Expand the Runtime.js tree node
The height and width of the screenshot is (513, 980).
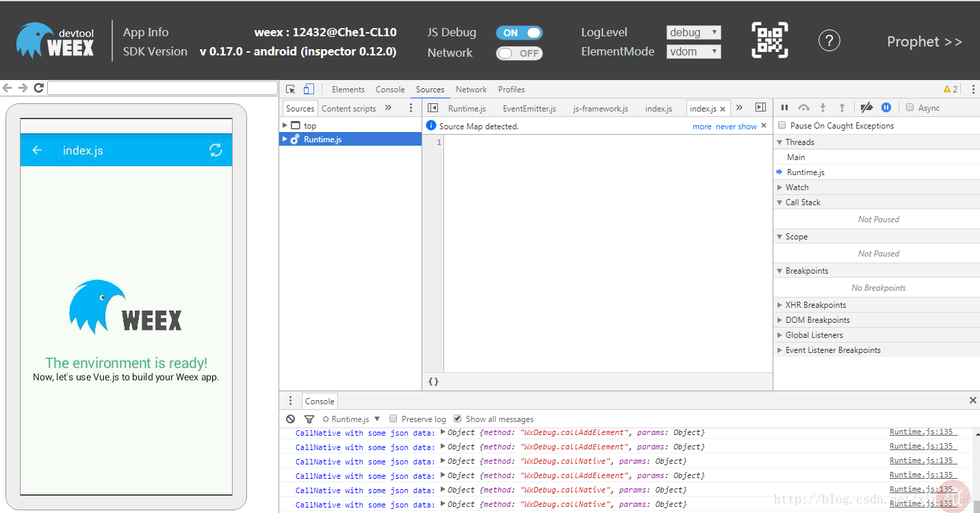coord(285,139)
